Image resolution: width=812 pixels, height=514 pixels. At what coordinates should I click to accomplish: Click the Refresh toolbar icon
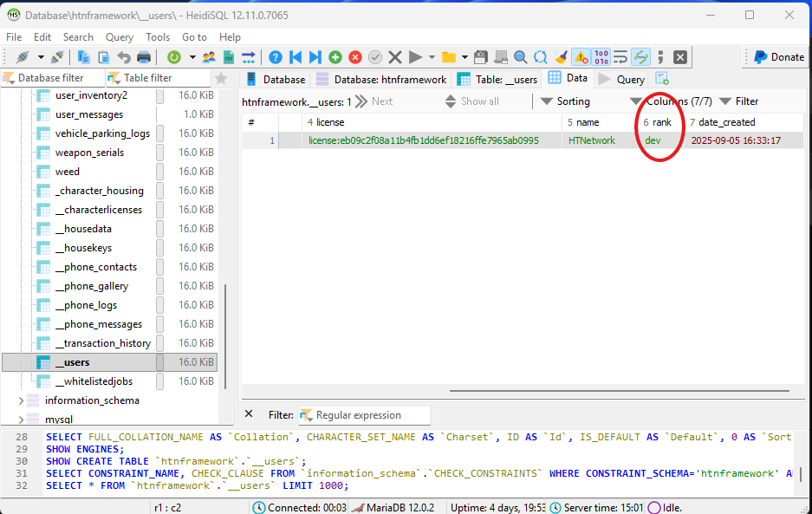(x=174, y=57)
